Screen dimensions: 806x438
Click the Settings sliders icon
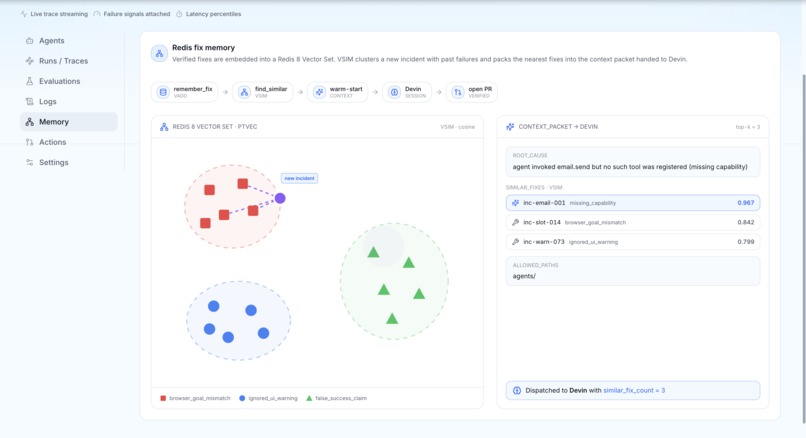[x=29, y=162]
